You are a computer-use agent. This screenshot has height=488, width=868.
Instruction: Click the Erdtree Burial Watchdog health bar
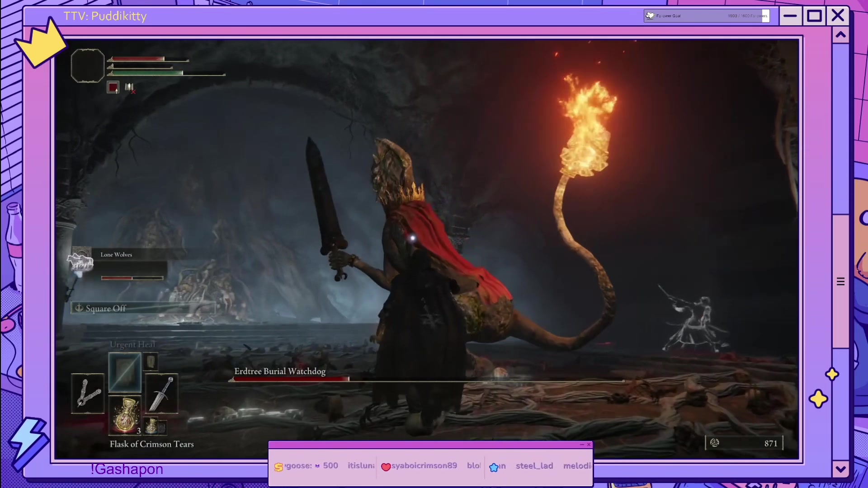(x=428, y=380)
